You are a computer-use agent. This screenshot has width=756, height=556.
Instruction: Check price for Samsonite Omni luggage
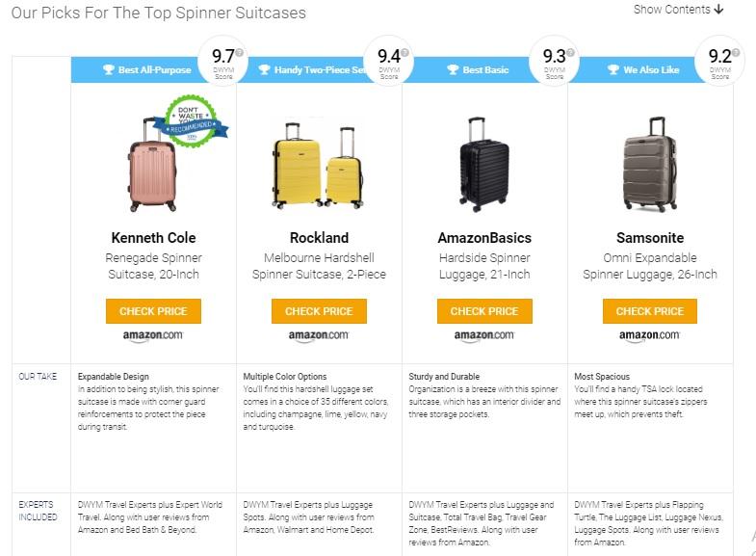point(650,311)
